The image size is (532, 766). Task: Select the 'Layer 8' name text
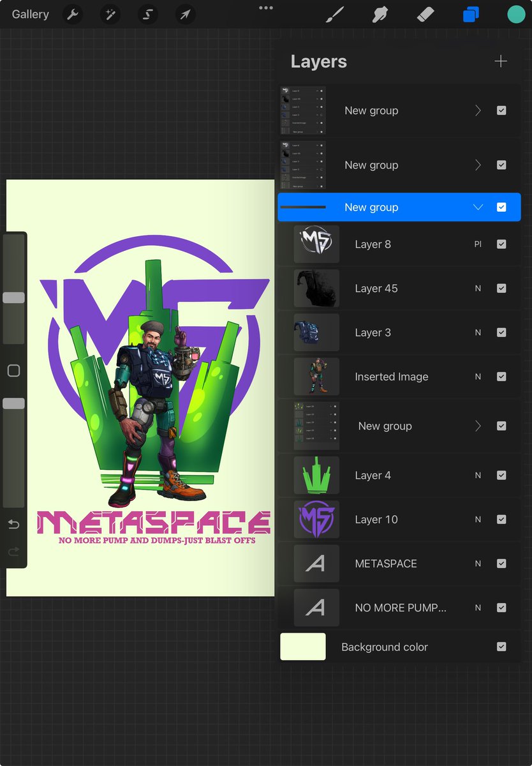373,244
